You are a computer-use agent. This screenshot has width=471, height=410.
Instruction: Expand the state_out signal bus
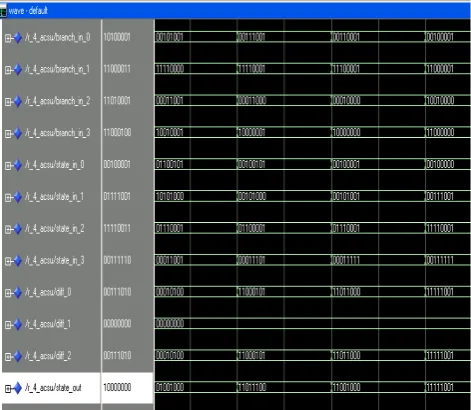click(8, 388)
